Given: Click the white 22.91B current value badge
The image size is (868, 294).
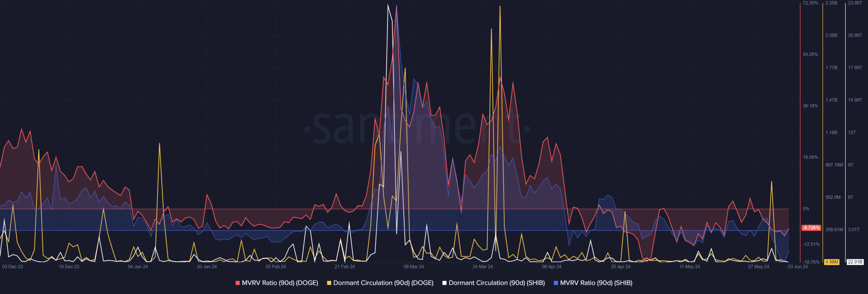Looking at the screenshot, I should [855, 262].
